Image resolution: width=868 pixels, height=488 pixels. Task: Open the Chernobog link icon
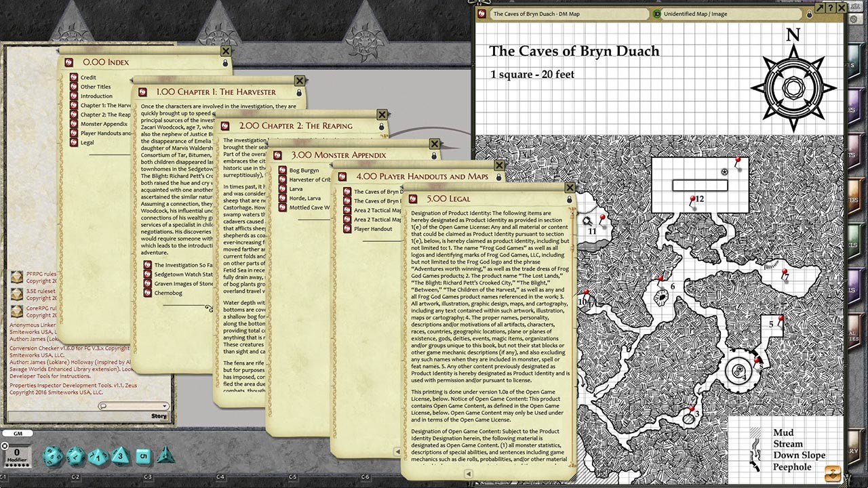coord(148,292)
